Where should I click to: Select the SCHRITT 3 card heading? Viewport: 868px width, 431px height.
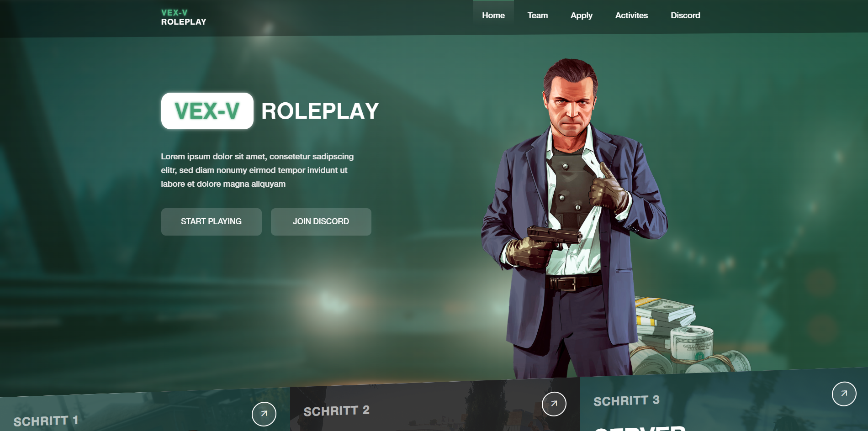point(626,401)
